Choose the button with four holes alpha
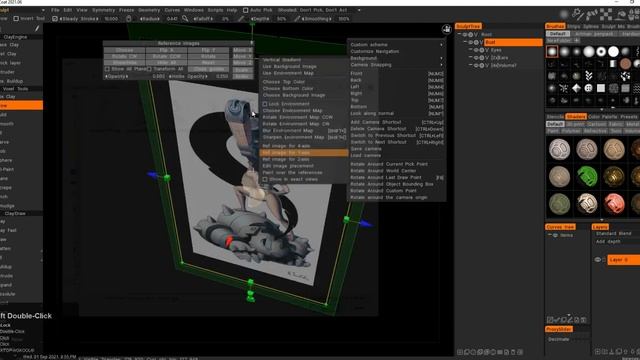640x360 pixels. [589, 88]
